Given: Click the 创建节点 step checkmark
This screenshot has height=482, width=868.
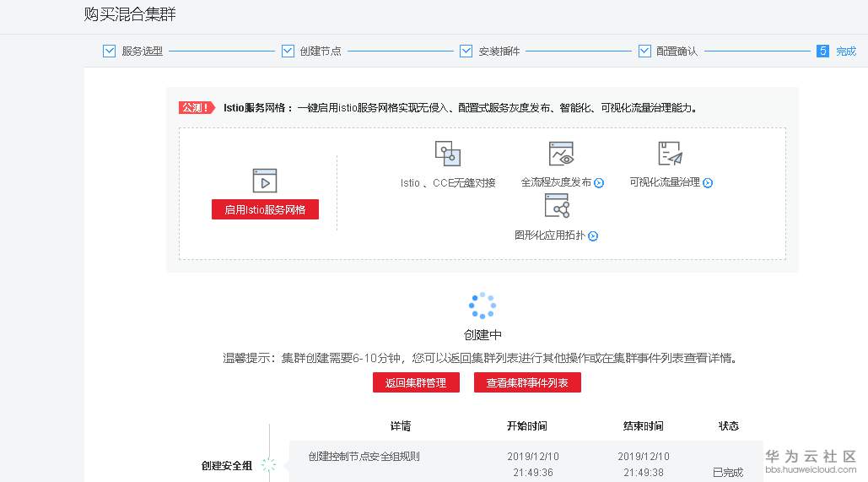Looking at the screenshot, I should [288, 51].
